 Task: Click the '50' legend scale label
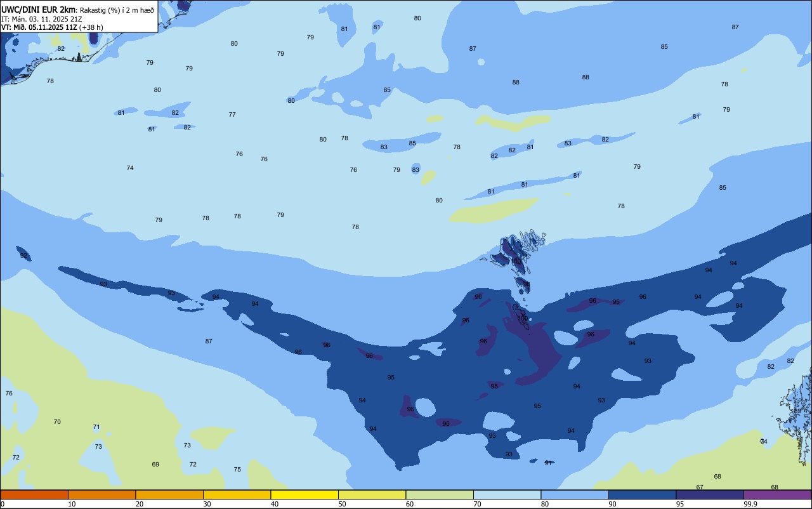(342, 504)
